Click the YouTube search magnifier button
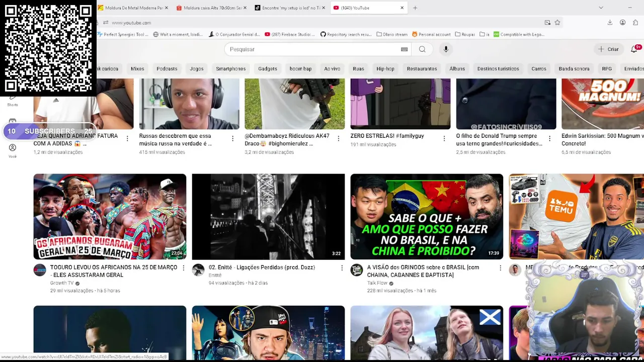644x362 pixels. (x=422, y=49)
